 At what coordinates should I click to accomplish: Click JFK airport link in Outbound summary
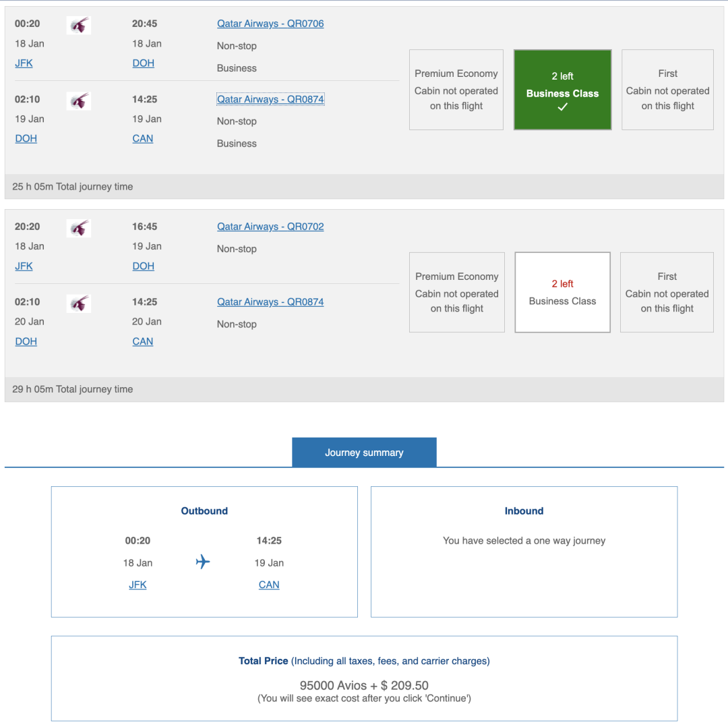coord(138,585)
